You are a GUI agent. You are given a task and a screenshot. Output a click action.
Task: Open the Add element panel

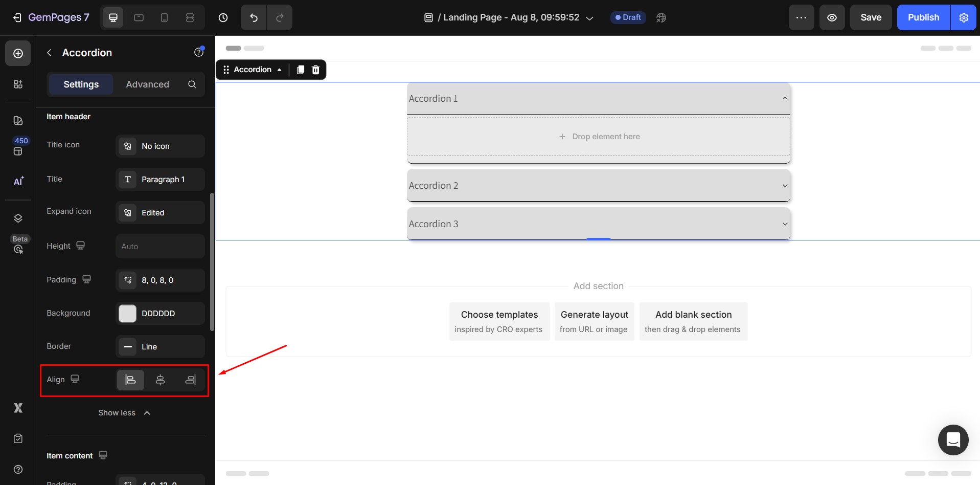pos(18,53)
